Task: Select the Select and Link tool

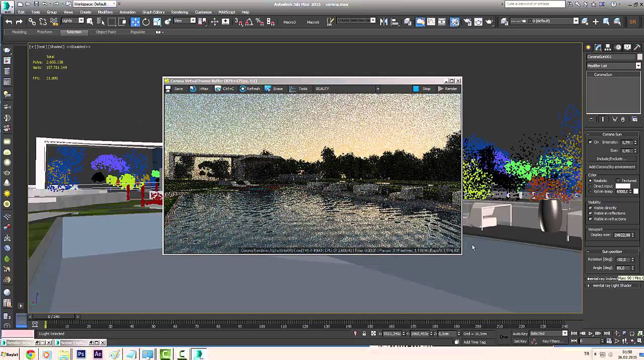Action: tap(32, 22)
